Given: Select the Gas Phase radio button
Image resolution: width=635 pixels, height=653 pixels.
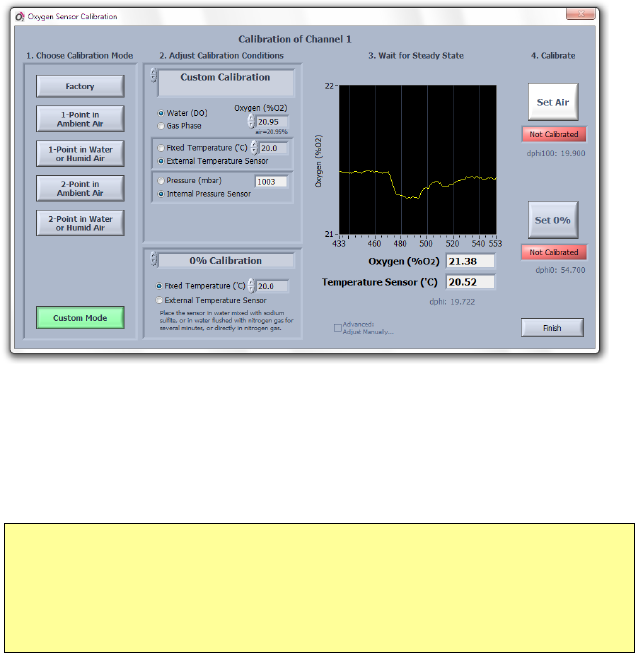Looking at the screenshot, I should (161, 126).
